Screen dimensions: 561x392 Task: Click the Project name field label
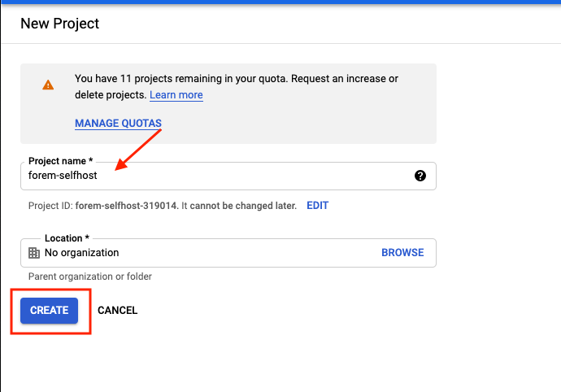coord(60,161)
